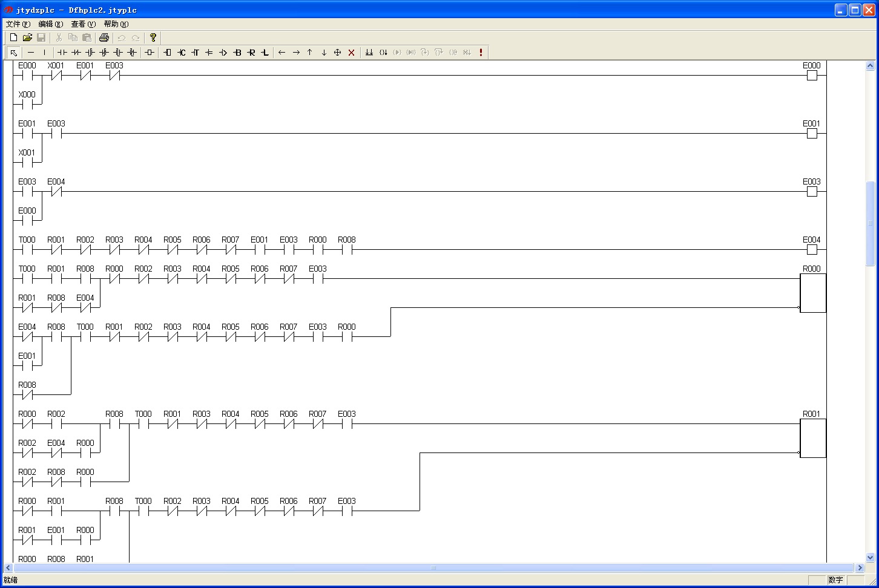
Task: Open the 帮助 menu
Action: (116, 24)
